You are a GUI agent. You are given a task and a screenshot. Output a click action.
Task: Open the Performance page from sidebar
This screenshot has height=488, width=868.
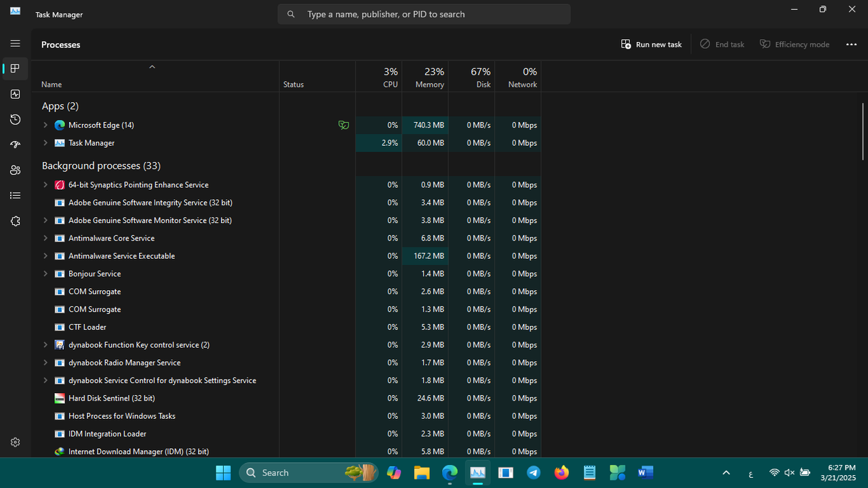point(15,94)
